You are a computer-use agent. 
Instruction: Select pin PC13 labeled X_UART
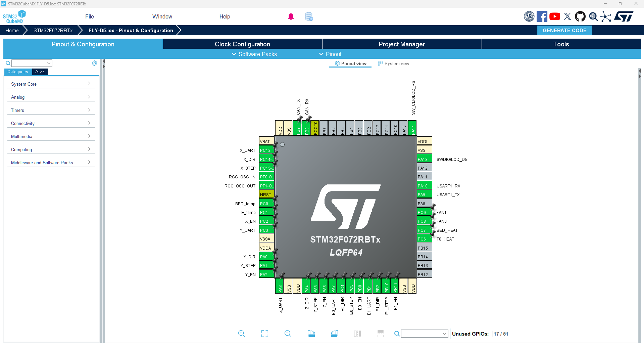(267, 150)
